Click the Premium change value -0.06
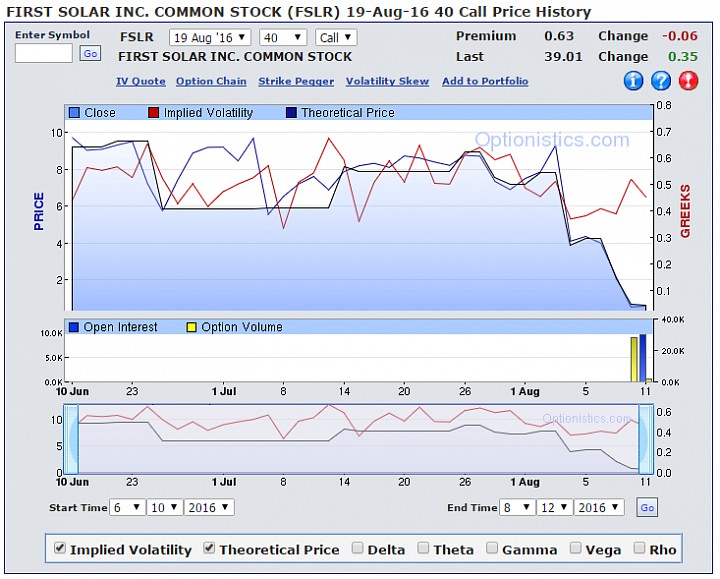 (680, 36)
